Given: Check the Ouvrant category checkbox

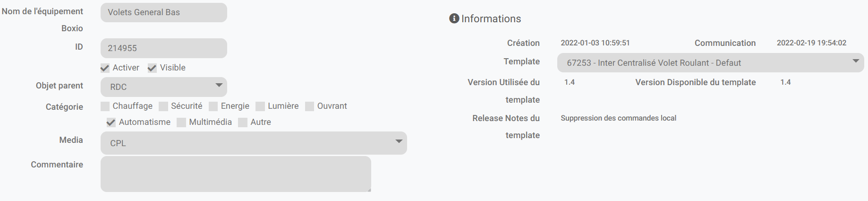Looking at the screenshot, I should coord(310,106).
